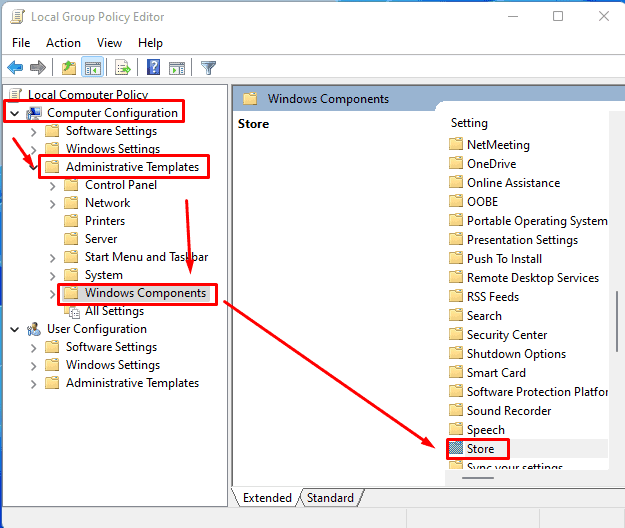Click the Export List toolbar icon
The height and width of the screenshot is (528, 625).
pos(122,67)
